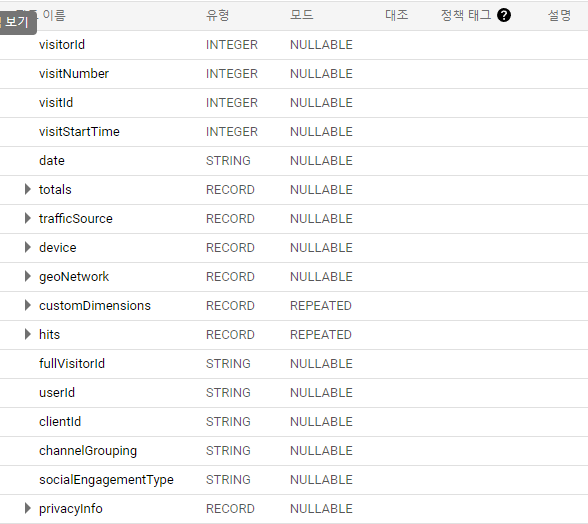
Task: Click the 설명 column header
Action: 559,15
